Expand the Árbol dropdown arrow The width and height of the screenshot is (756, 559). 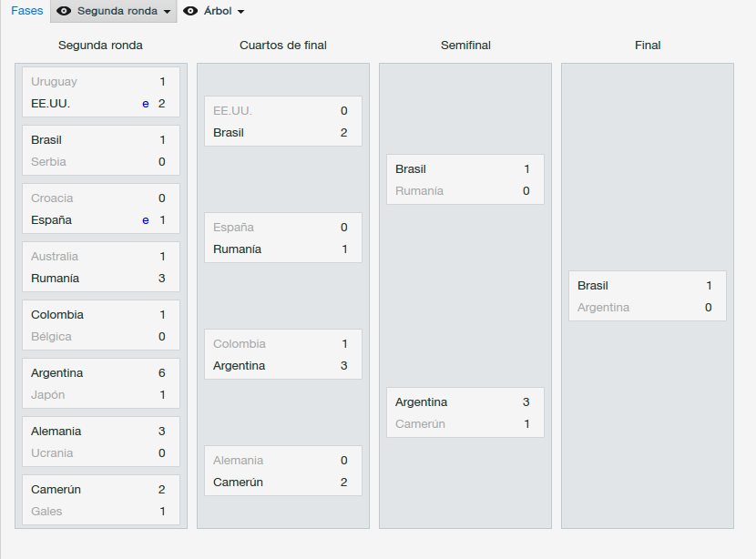[241, 12]
